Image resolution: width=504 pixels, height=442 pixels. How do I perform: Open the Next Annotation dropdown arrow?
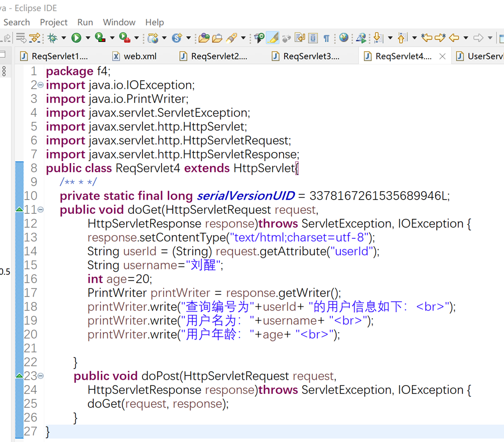[390, 38]
